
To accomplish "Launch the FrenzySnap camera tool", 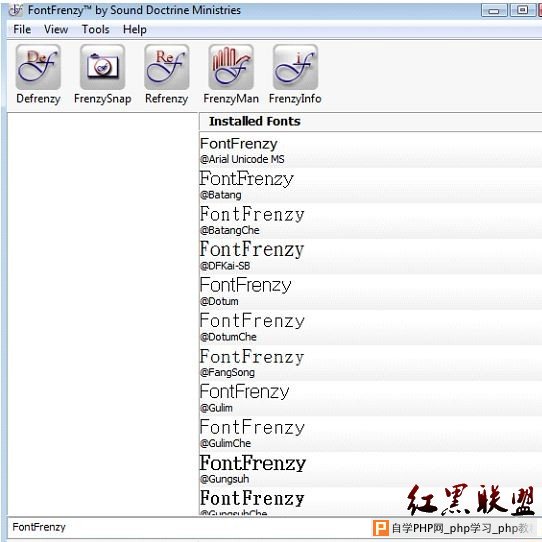I will (102, 74).
